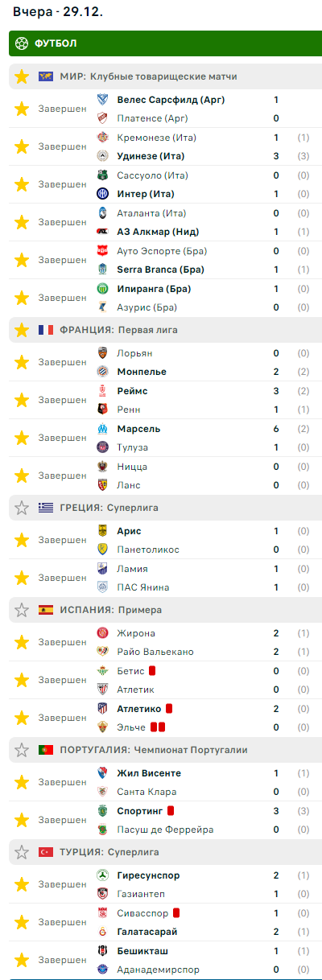Image resolution: width=322 pixels, height=980 pixels.
Task: Click the Marseille team logo
Action: 102,428
